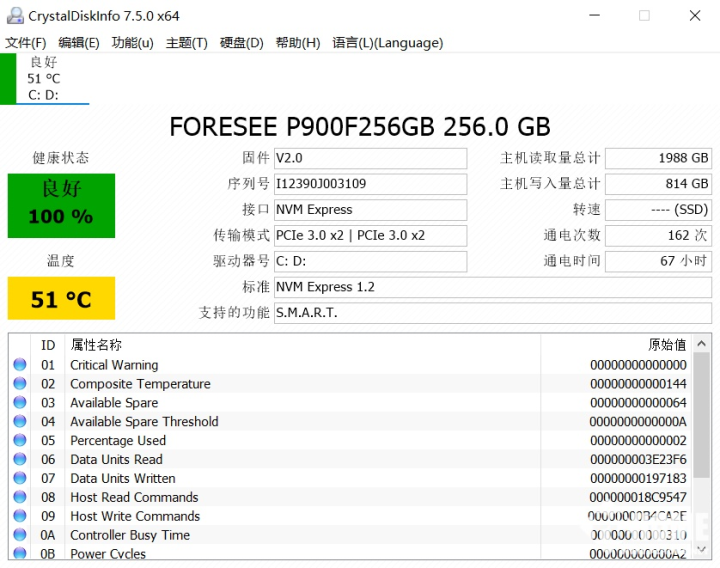Select the Composite Temperature attribute row
The image size is (720, 568).
pyautogui.click(x=350, y=383)
